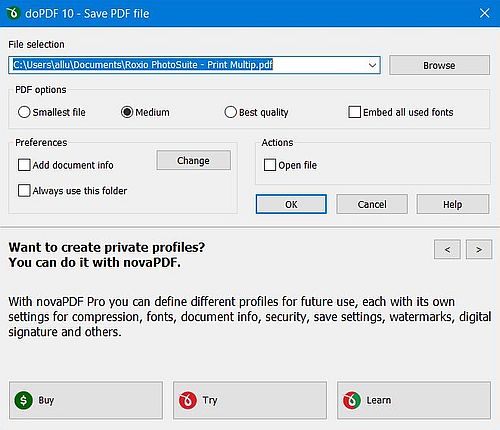Click the 'Actions' group label
Screen dimensions: 500x430
(277, 142)
